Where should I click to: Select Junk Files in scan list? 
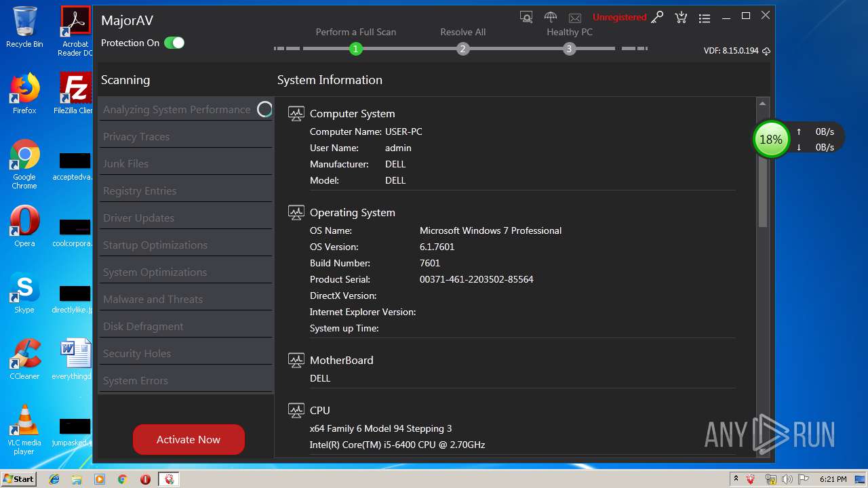[x=186, y=163]
